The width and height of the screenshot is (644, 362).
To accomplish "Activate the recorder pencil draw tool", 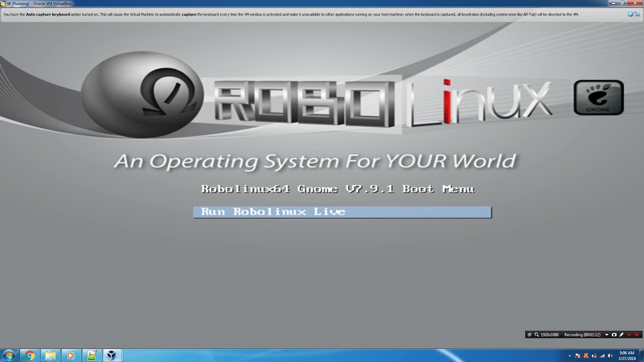I will [x=621, y=335].
